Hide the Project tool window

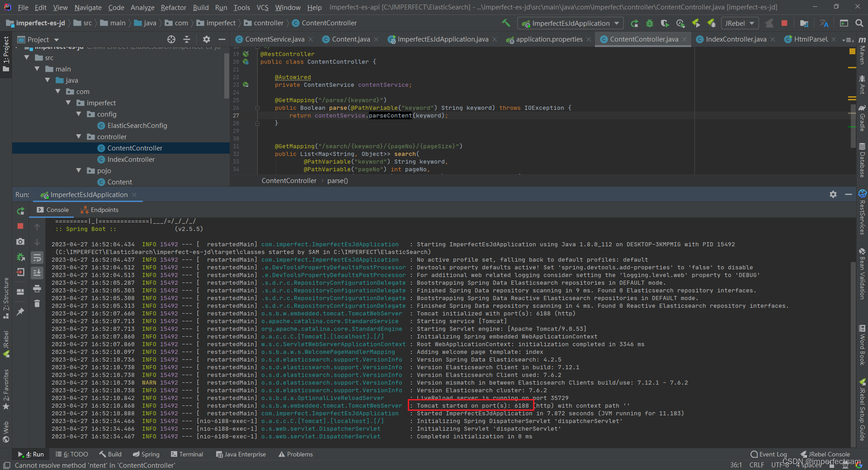tap(222, 39)
